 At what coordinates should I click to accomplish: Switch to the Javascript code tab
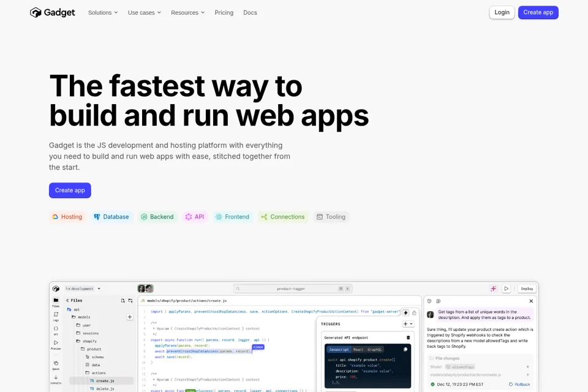pyautogui.click(x=339, y=350)
